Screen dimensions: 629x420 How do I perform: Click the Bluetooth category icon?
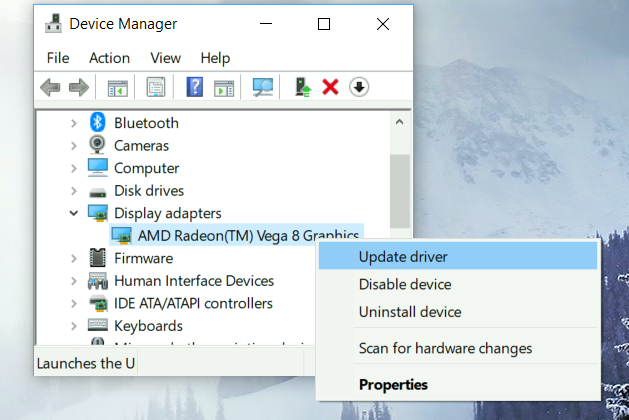pos(97,122)
